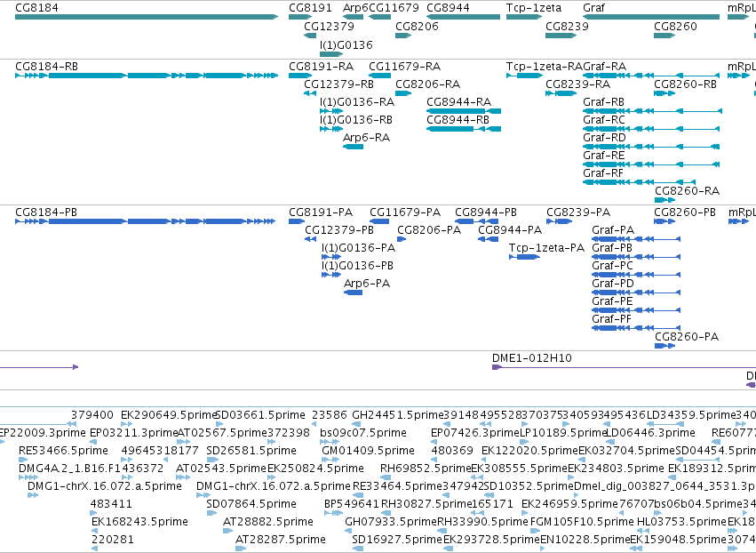756x553 pixels.
Task: Select the Graf-RB transcript
Action: tap(652, 111)
